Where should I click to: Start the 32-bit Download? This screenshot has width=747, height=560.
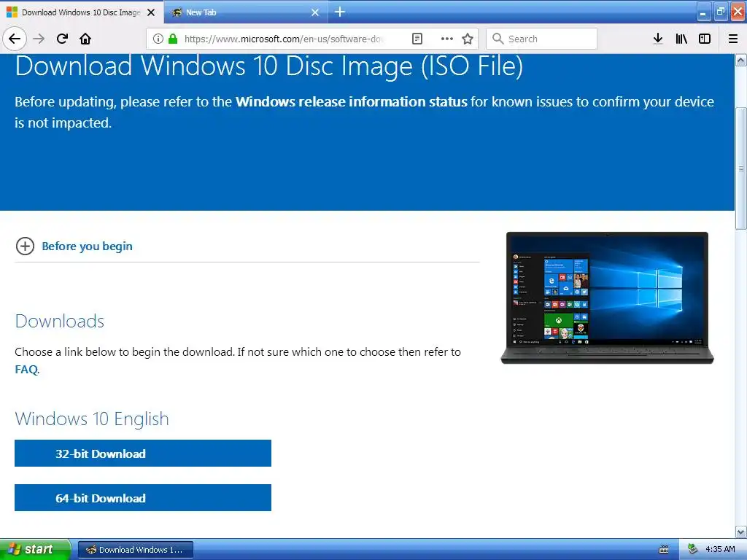(x=143, y=454)
